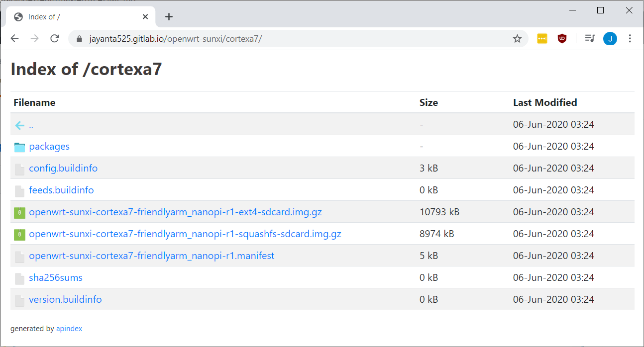Click the ext4-sdcard archive icon

coord(19,213)
